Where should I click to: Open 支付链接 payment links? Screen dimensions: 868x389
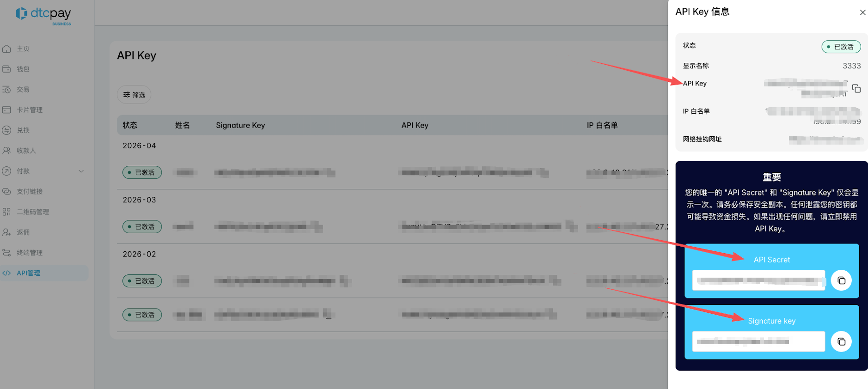pos(30,191)
